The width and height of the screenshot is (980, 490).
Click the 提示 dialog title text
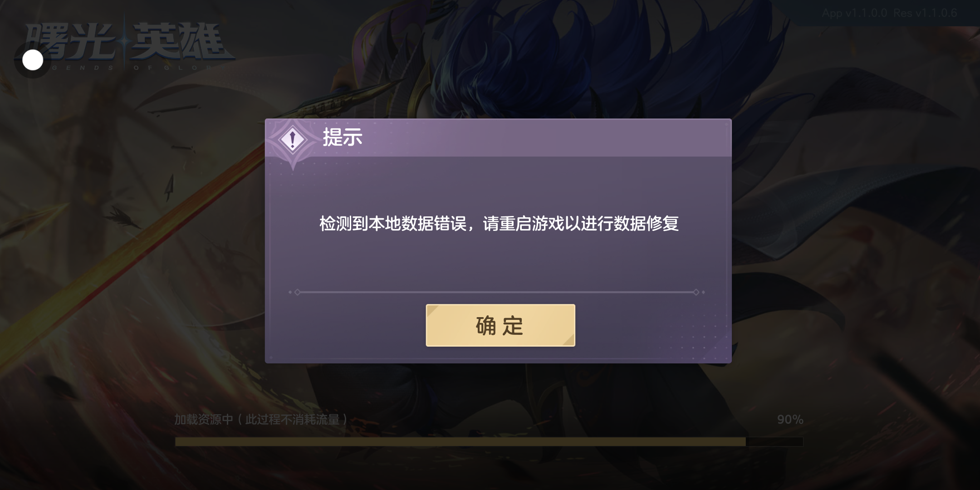[x=343, y=137]
